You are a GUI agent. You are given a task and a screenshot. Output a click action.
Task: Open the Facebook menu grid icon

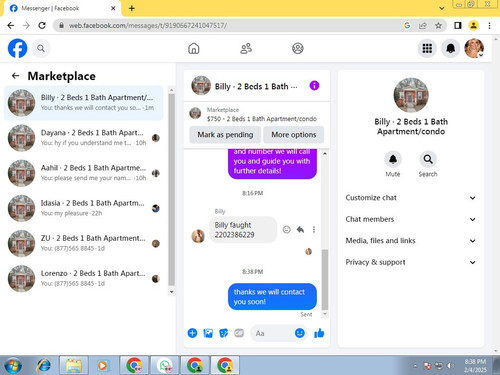tap(427, 48)
